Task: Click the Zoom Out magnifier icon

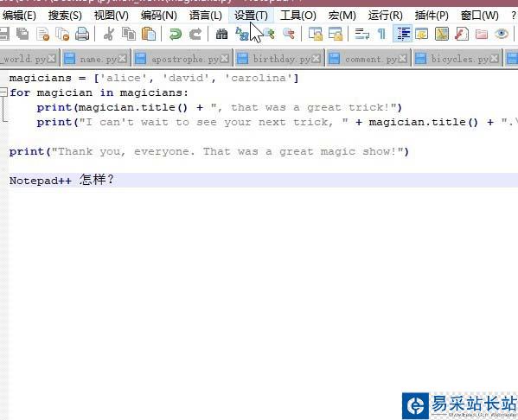Action: (x=289, y=34)
